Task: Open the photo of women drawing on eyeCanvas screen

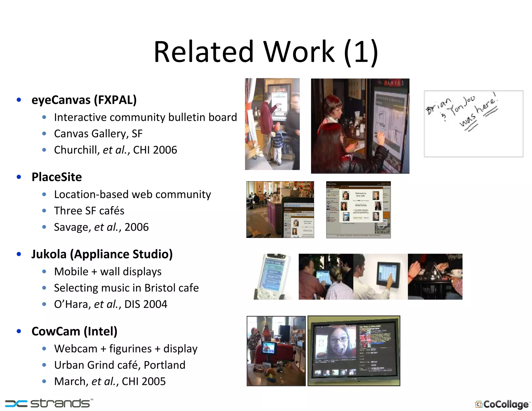Action: click(x=360, y=126)
